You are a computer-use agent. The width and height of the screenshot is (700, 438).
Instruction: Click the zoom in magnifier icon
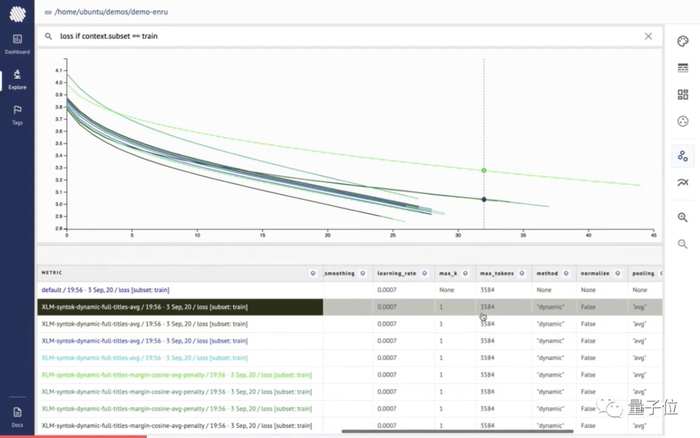pyautogui.click(x=683, y=217)
